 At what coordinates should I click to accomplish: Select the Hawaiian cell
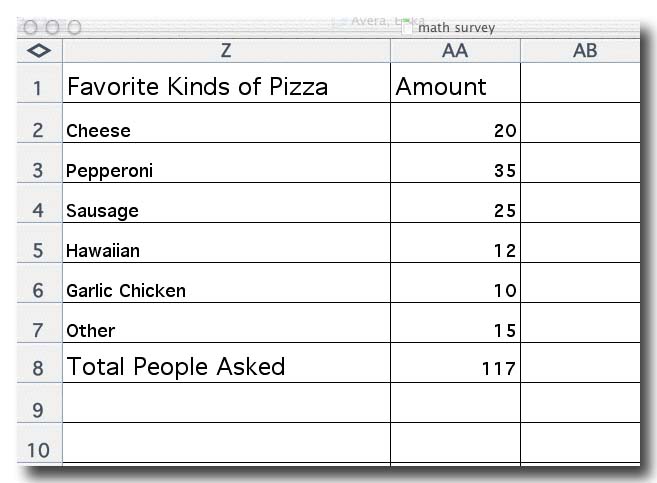click(x=226, y=243)
